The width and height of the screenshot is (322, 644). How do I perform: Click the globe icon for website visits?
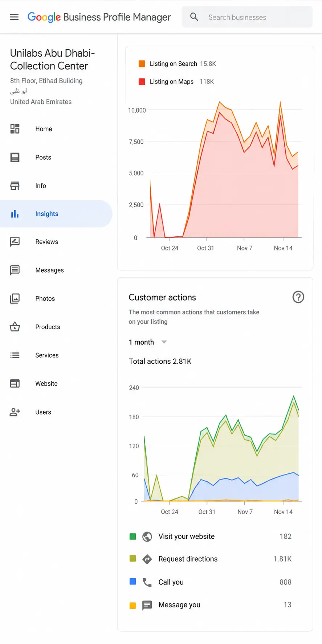147,536
